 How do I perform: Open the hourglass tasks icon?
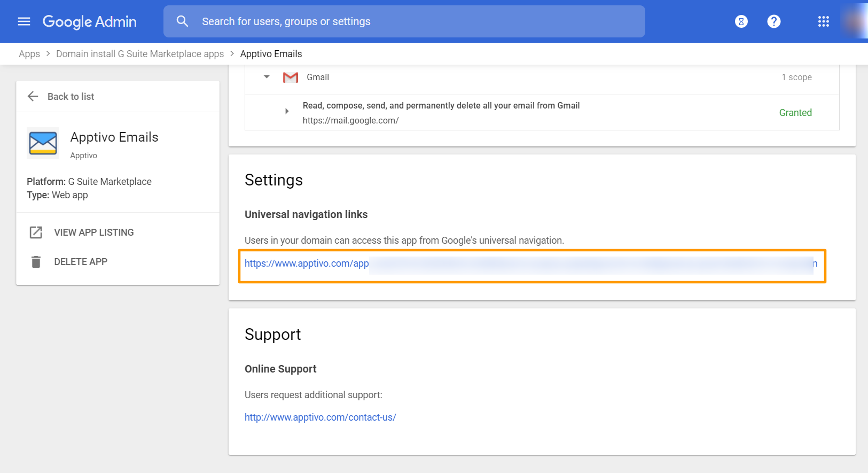click(741, 21)
